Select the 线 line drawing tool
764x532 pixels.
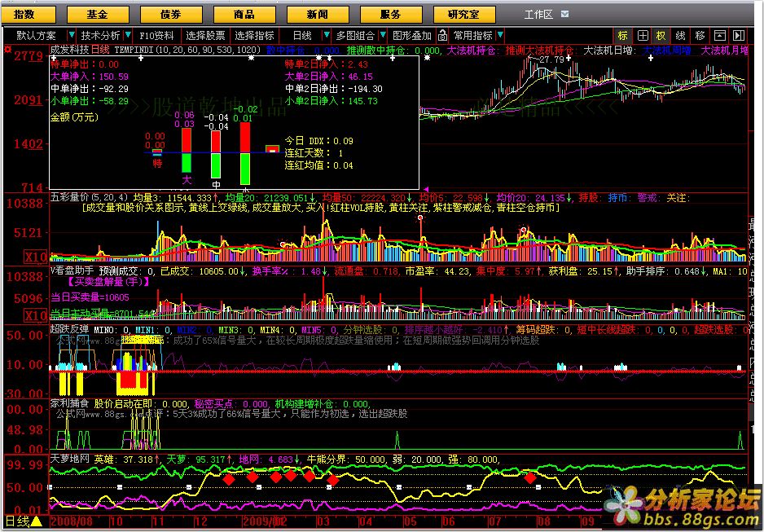tap(681, 36)
